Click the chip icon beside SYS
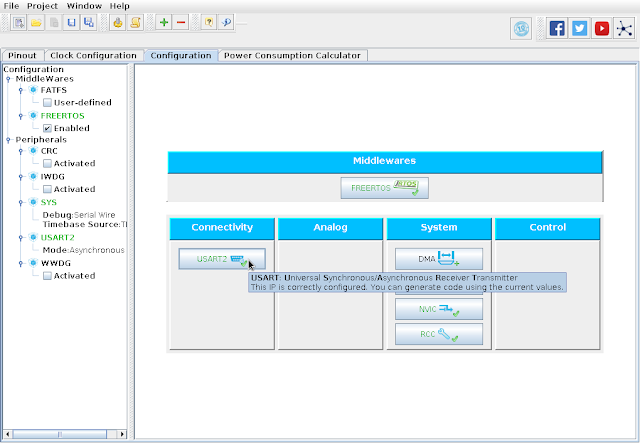 coord(33,202)
